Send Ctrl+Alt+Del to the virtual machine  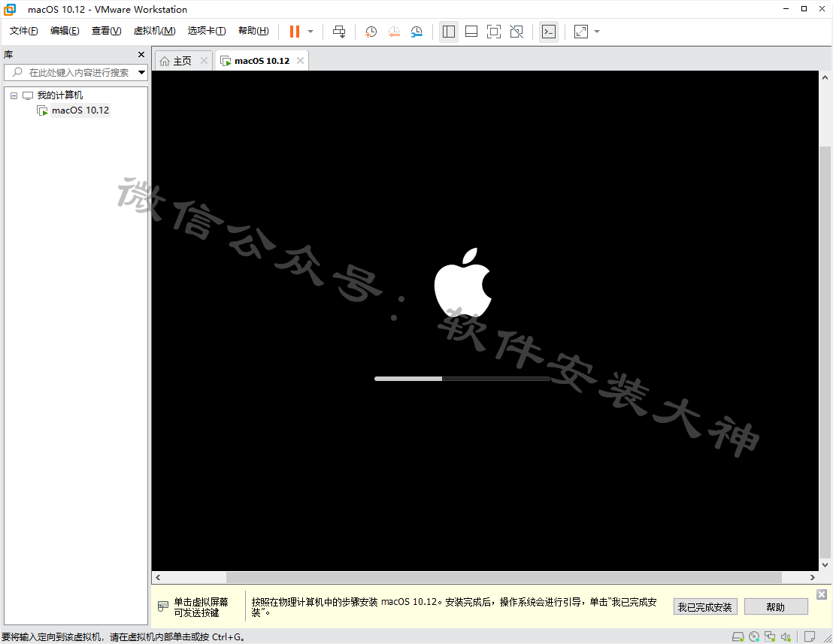click(x=339, y=32)
